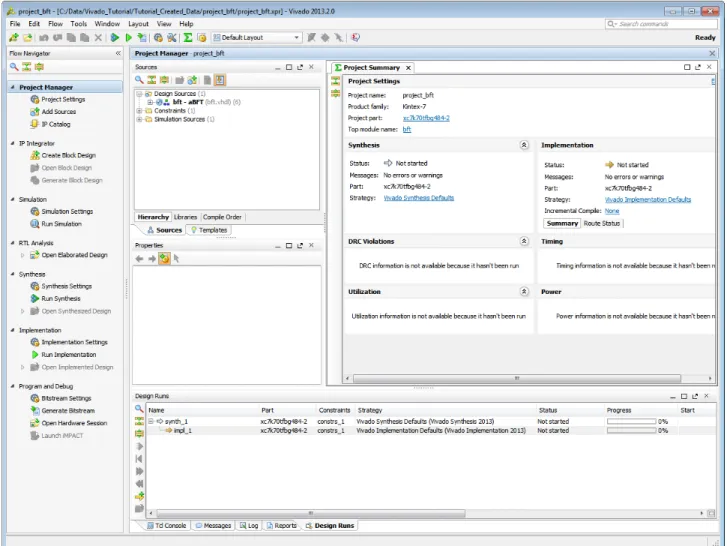Screen dimensions: 727x546
Task: Click the Project Summary sigma toolbar icon
Action: pyautogui.click(x=188, y=38)
